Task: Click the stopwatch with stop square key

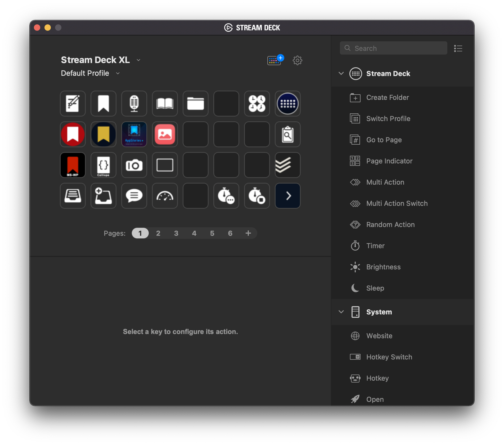Action: 257,196
